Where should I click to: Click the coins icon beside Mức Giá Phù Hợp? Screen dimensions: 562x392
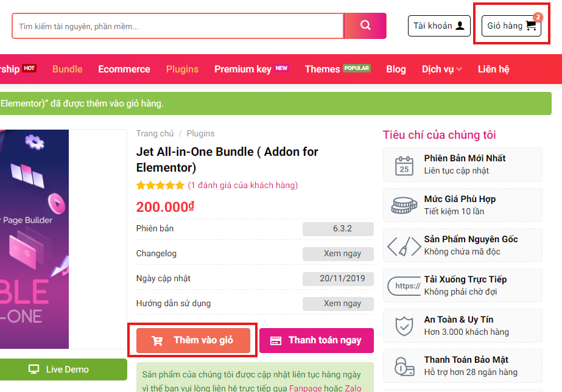coord(404,205)
